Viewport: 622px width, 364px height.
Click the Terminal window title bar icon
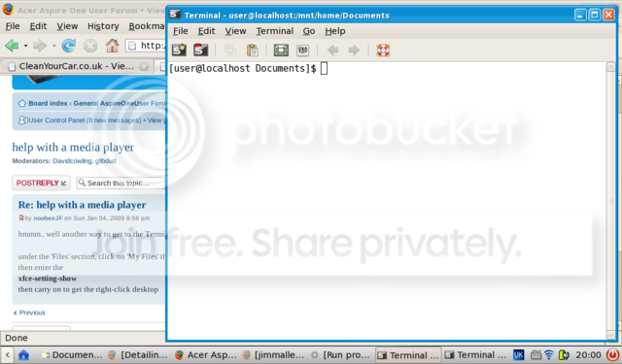[x=175, y=15]
